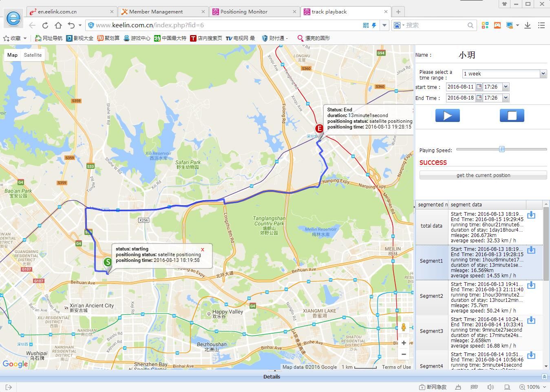Screen dimensions: 550x392
Task: Open 聚划算 bookmark
Action: (x=108, y=38)
